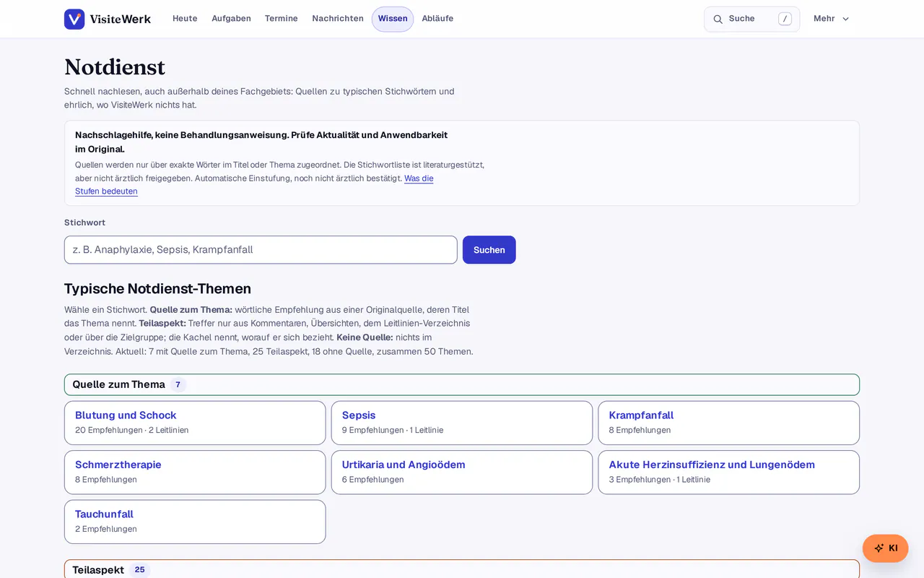Follow the 'Was die Stufen bedeuten' link
The height and width of the screenshot is (578, 924).
[254, 185]
